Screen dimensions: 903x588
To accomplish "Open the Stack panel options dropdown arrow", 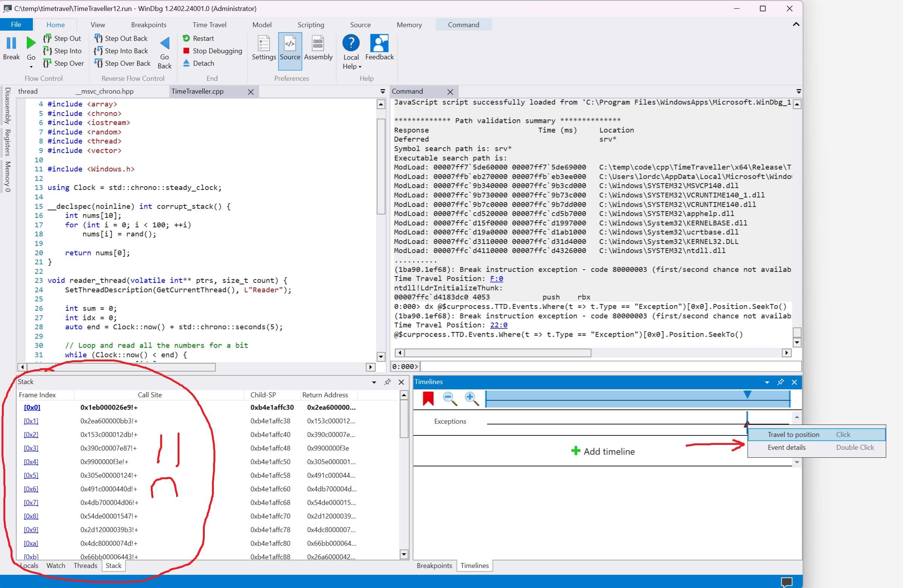I will coord(374,383).
